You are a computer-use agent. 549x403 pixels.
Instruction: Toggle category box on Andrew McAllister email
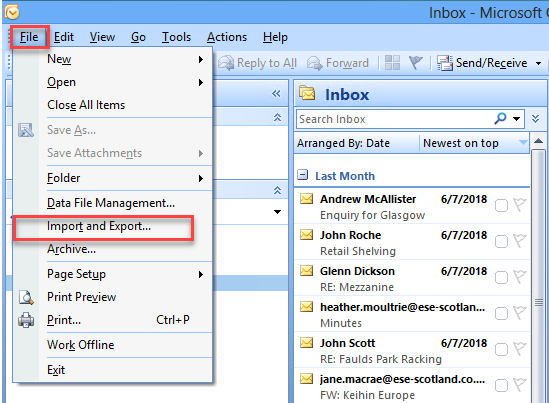coord(501,206)
